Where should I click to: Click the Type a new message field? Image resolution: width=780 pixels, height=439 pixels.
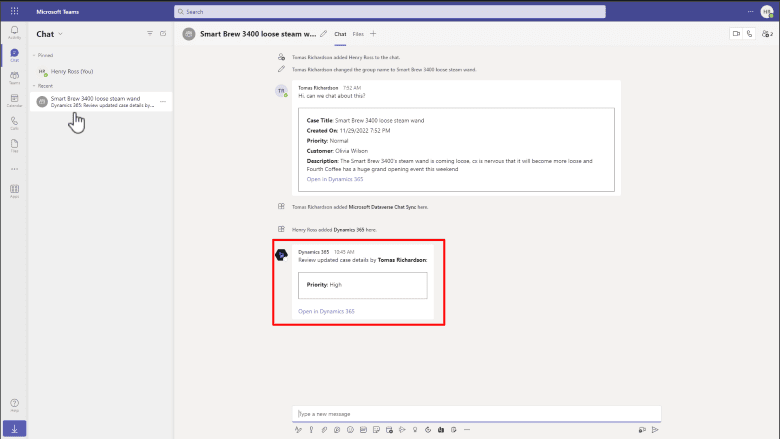[477, 414]
